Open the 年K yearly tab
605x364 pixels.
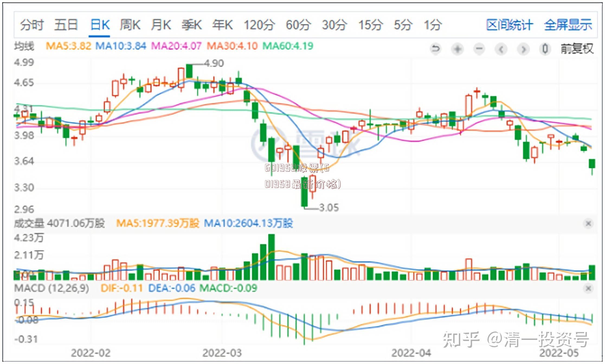pyautogui.click(x=223, y=25)
